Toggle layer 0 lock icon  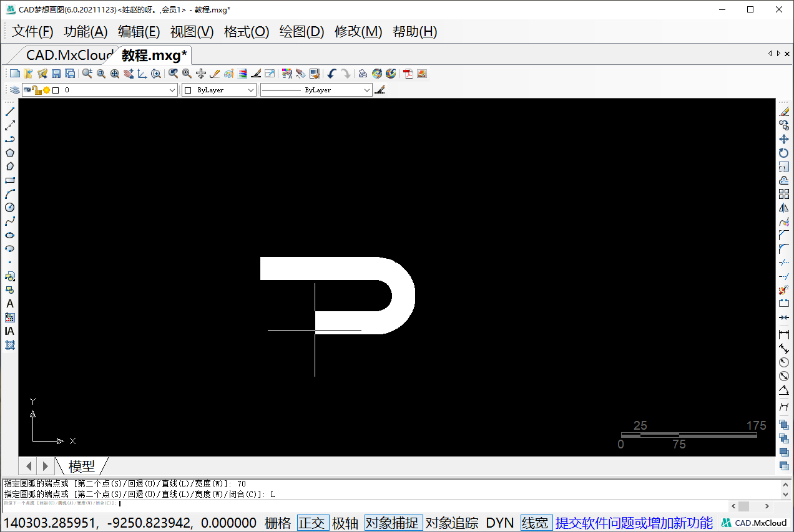point(37,90)
